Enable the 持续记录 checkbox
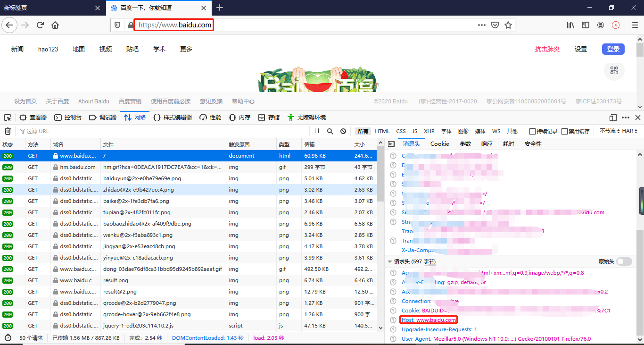Viewport: 644px width, 345px height. pyautogui.click(x=532, y=131)
